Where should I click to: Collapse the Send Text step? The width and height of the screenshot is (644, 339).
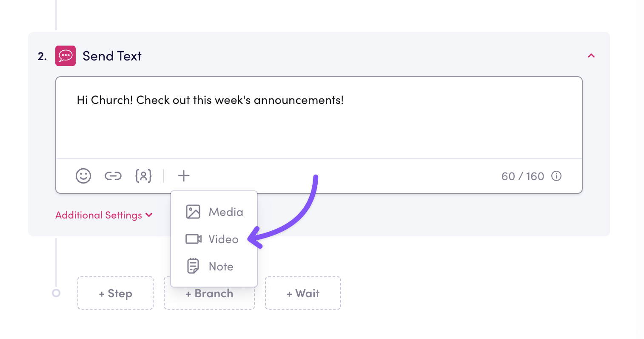pyautogui.click(x=591, y=56)
